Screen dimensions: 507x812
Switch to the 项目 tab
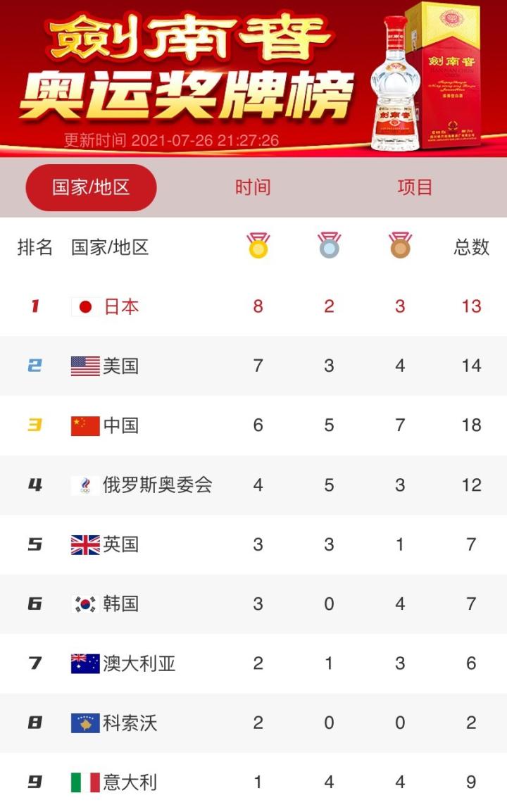[x=415, y=187]
